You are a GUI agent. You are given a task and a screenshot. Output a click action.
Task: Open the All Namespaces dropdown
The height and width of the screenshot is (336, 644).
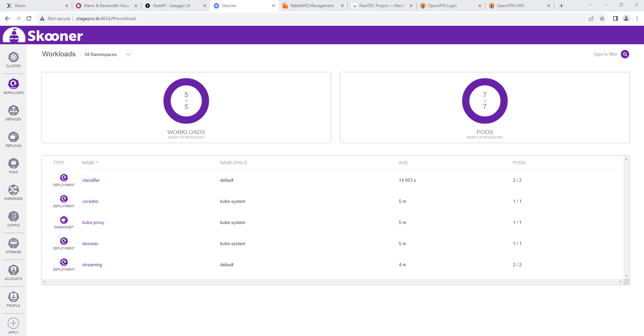[107, 54]
